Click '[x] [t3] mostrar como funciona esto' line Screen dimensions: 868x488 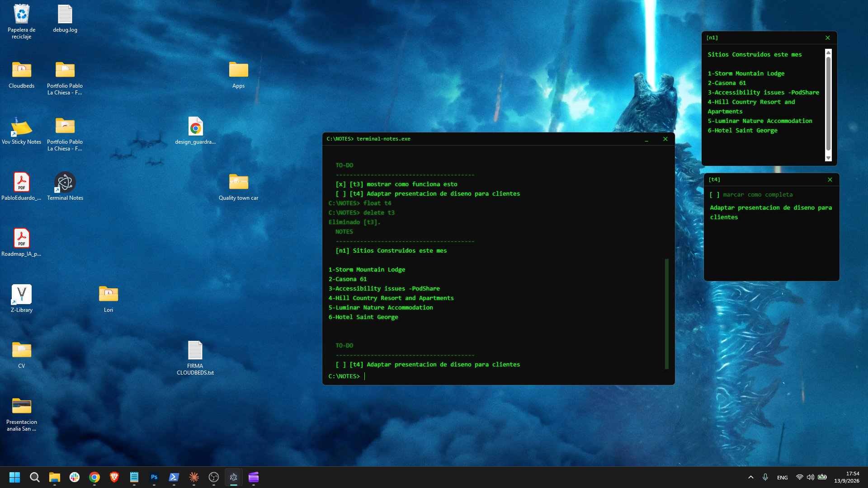point(396,184)
